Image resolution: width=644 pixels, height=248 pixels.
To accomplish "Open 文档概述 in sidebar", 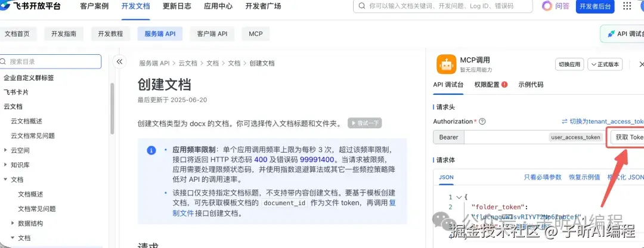I will coord(30,194).
